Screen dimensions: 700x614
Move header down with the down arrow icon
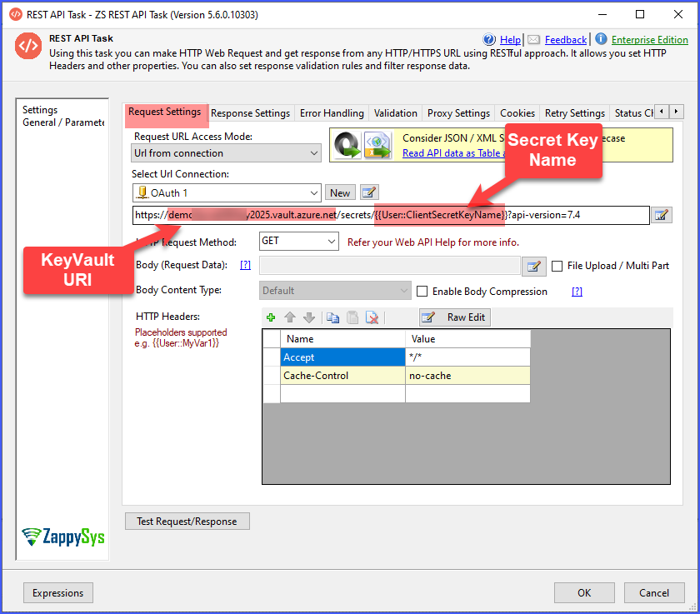coord(309,317)
